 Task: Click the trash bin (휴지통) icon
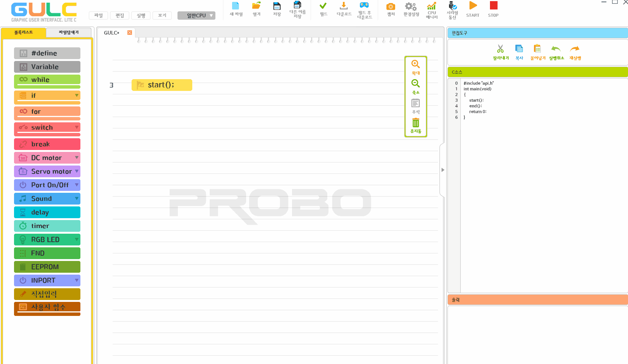point(416,126)
